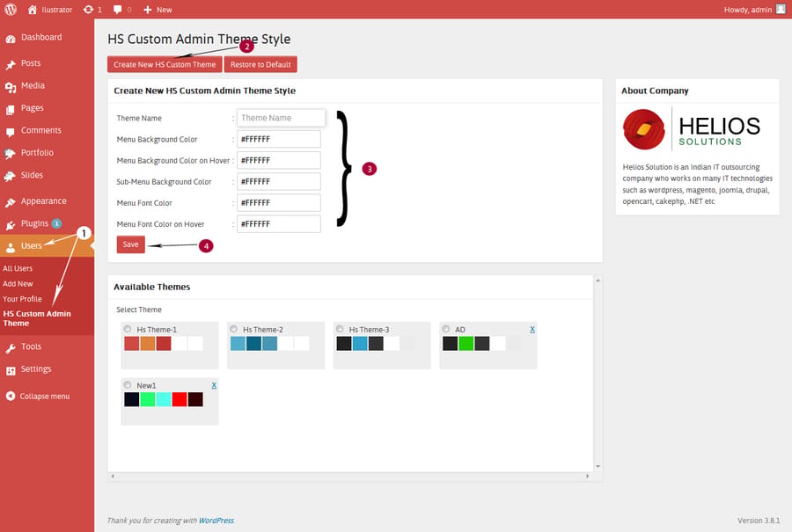Viewport: 792px width, 532px height.
Task: Open Your Profile submenu item
Action: 22,299
